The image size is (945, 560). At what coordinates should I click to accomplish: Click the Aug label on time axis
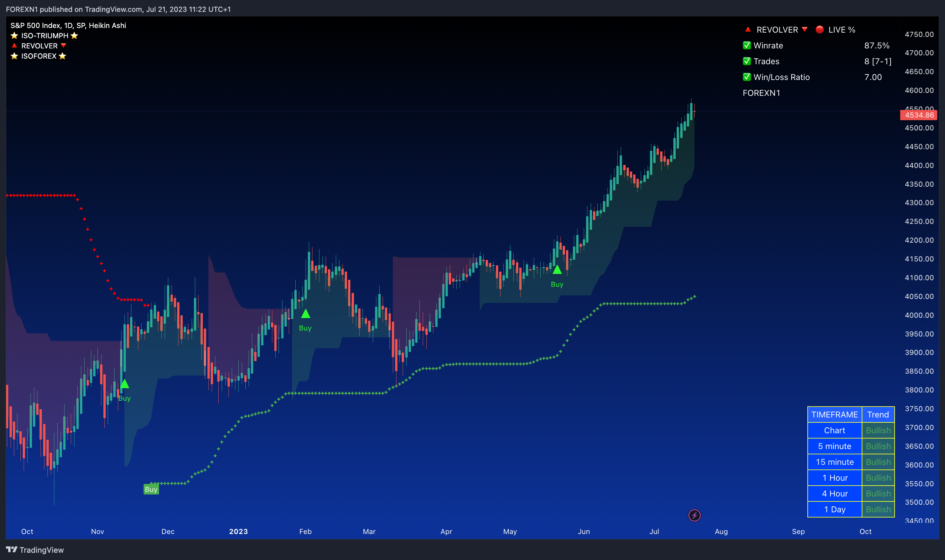pos(721,531)
